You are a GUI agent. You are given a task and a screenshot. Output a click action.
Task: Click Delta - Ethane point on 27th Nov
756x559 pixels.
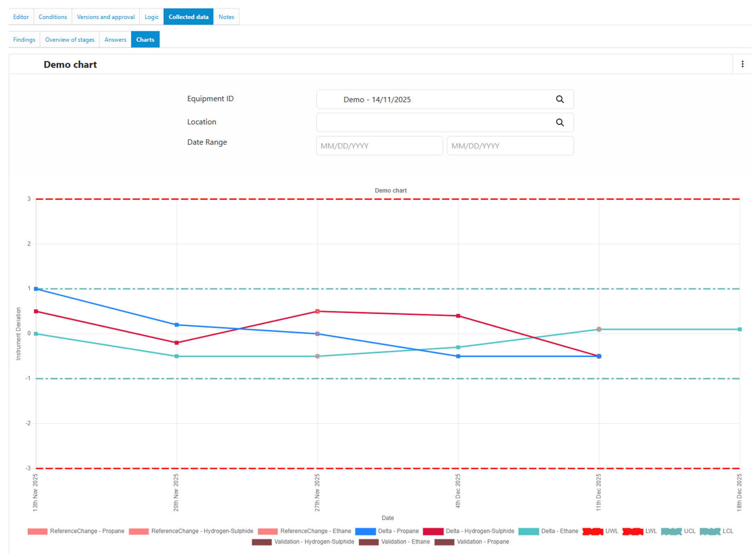click(317, 356)
